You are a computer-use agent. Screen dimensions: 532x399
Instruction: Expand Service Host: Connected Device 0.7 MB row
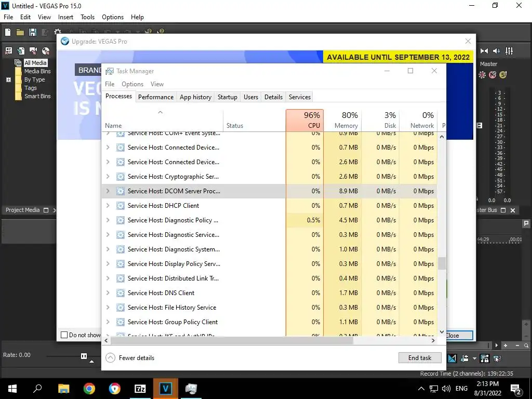click(x=108, y=147)
